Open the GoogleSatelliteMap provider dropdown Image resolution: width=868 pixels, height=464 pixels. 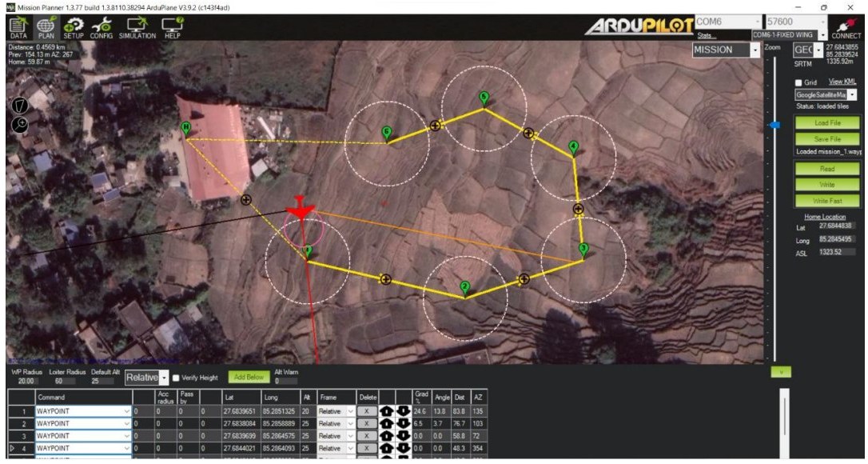(826, 94)
